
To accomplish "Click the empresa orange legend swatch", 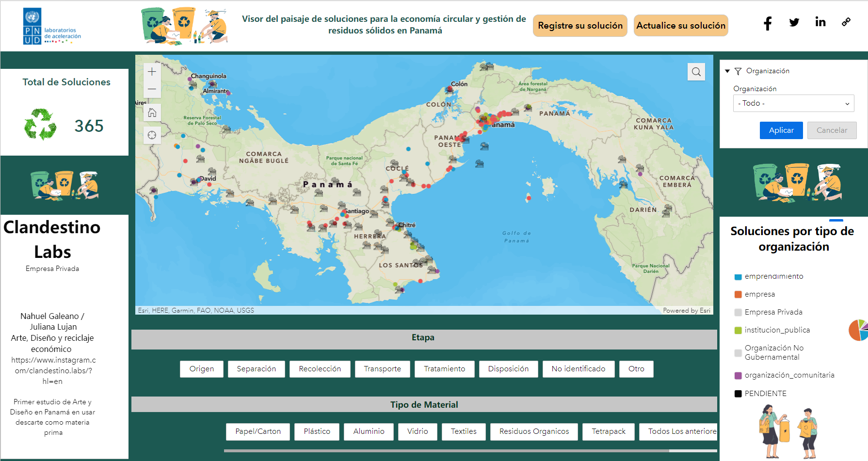I will (x=738, y=294).
